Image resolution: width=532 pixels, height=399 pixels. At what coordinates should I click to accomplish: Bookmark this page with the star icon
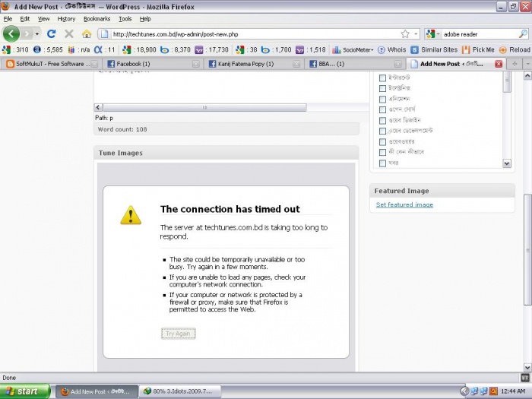click(405, 33)
